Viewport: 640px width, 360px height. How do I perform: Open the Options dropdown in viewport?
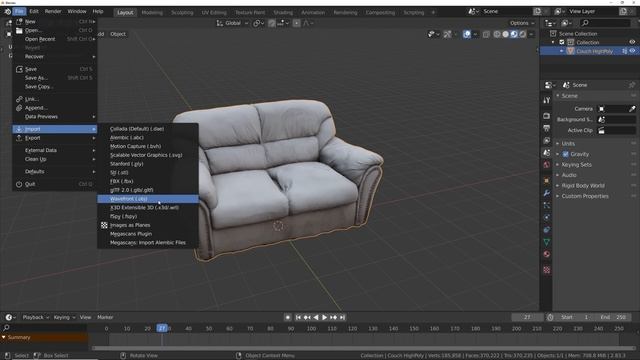click(522, 23)
